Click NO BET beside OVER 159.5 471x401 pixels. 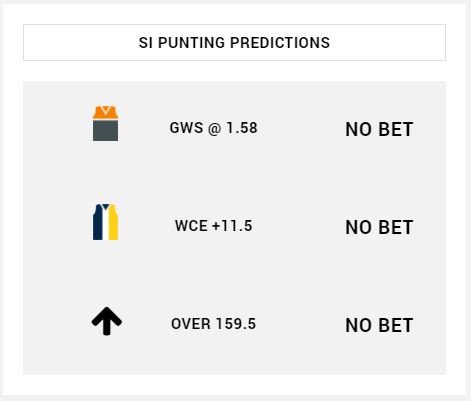tap(379, 325)
